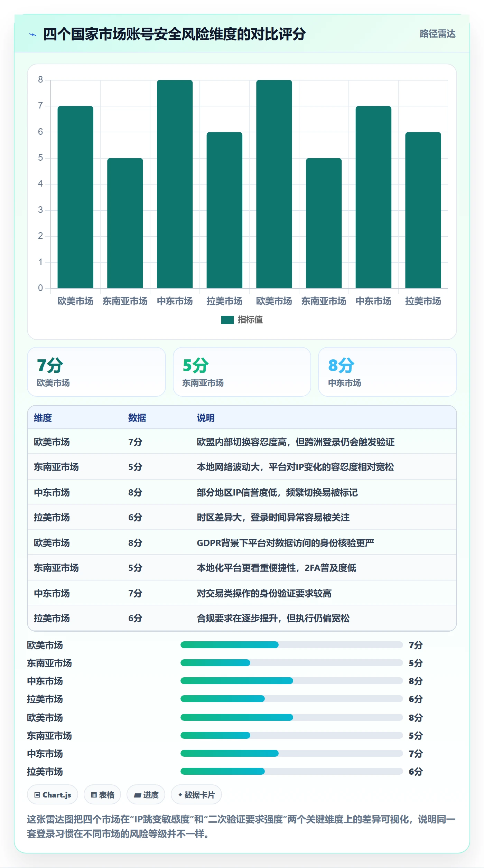Screen dimensions: 484x868
Task: Select the row 部分地区IP信誉度低，频繁切换易被标记
Action: click(242, 492)
